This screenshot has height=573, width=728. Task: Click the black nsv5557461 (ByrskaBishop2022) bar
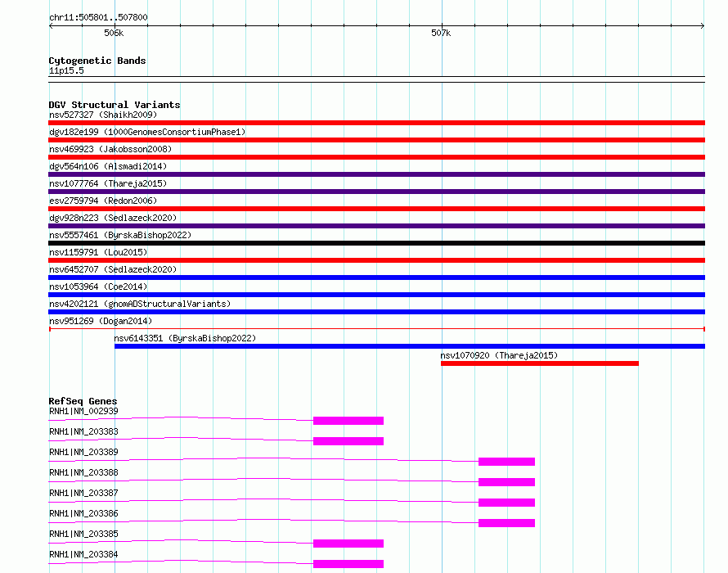pyautogui.click(x=376, y=243)
